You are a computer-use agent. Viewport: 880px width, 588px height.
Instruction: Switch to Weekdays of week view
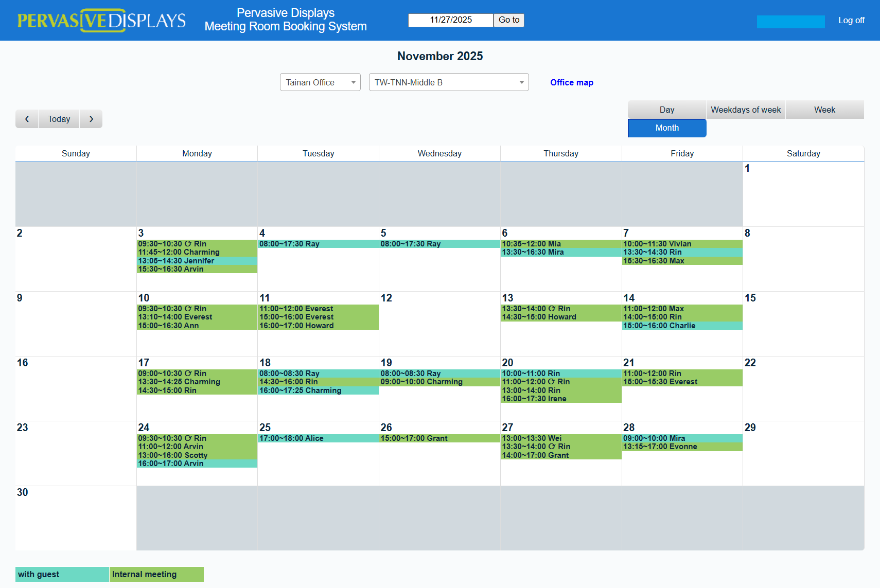click(x=745, y=110)
